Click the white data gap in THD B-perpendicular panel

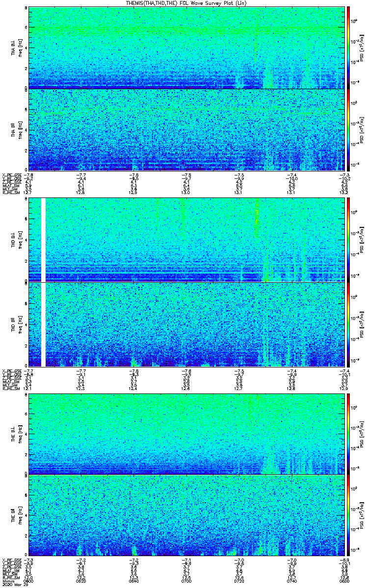click(43, 240)
